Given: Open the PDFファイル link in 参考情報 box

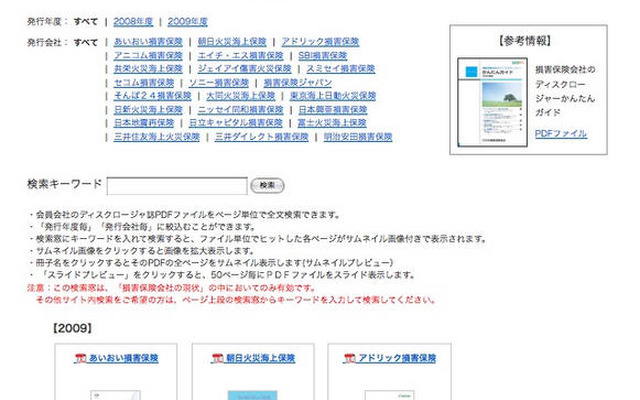Looking at the screenshot, I should (560, 133).
